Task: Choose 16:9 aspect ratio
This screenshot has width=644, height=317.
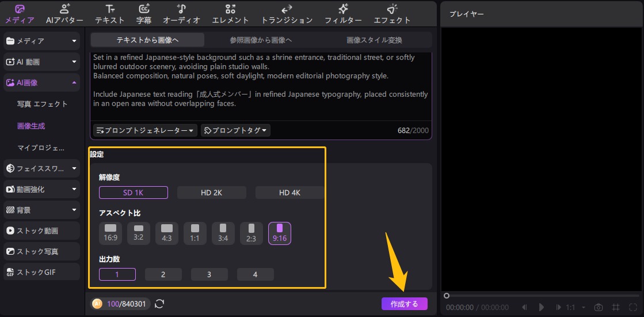Action: tap(110, 233)
